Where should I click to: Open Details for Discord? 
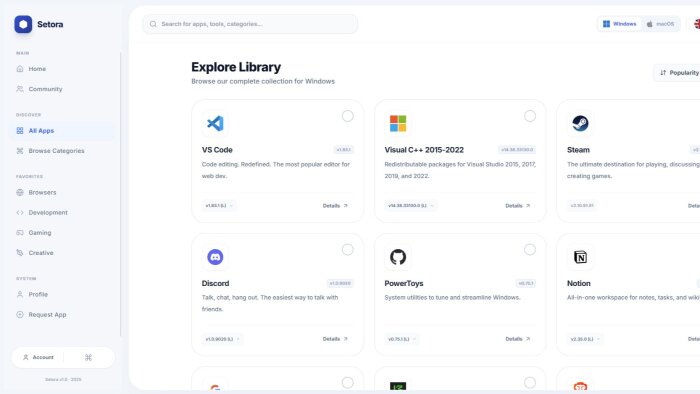coord(335,339)
